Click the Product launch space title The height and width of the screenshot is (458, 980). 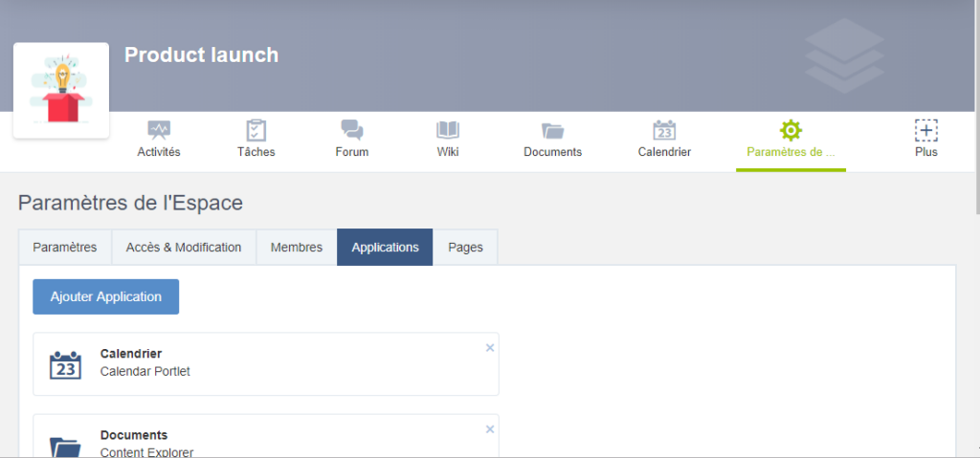(x=201, y=55)
